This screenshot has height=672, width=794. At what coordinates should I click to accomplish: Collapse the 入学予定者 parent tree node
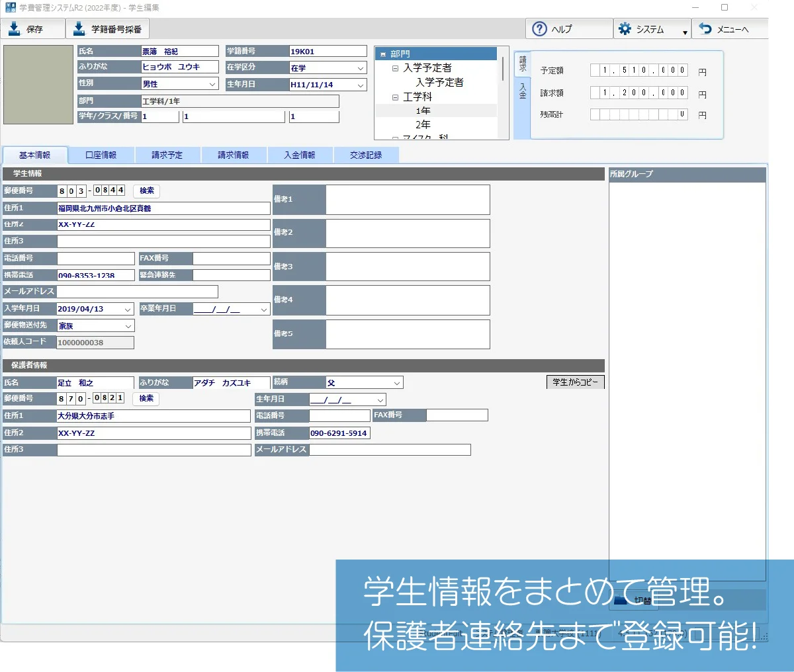coord(395,68)
